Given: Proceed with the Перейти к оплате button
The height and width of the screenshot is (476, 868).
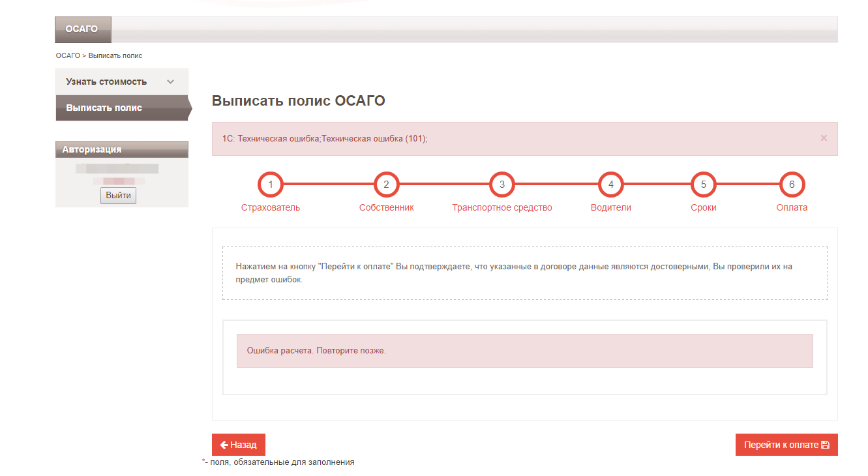Looking at the screenshot, I should pos(786,445).
